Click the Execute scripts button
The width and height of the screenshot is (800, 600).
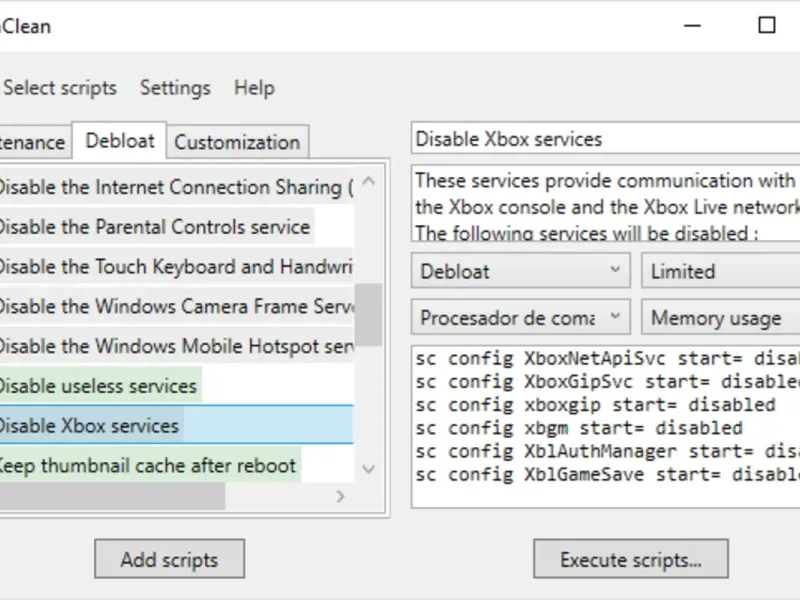(x=630, y=559)
